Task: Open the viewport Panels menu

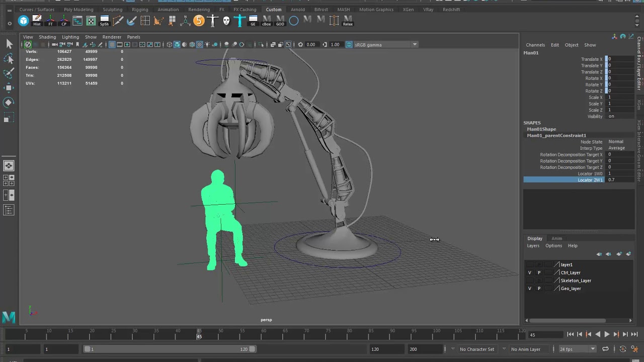Action: (x=133, y=37)
